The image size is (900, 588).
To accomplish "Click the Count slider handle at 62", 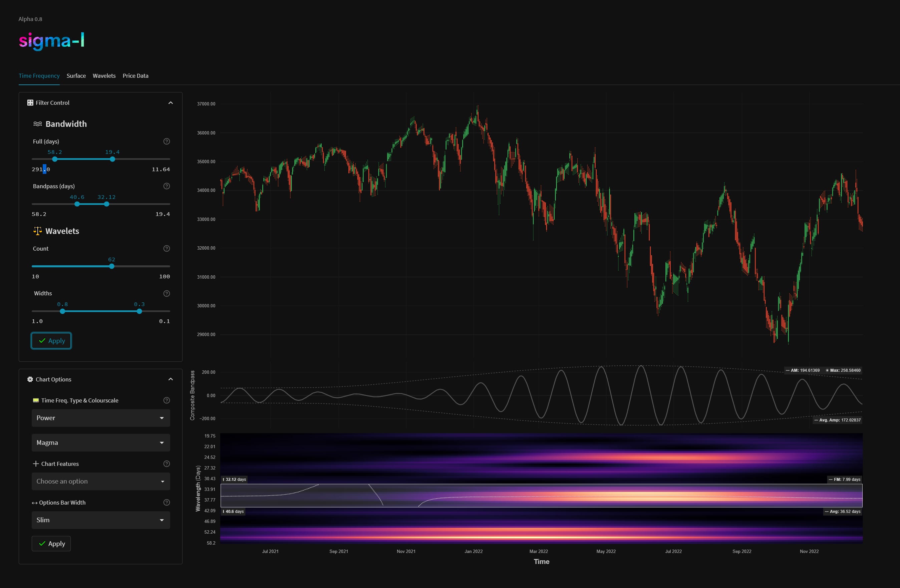I will (111, 266).
